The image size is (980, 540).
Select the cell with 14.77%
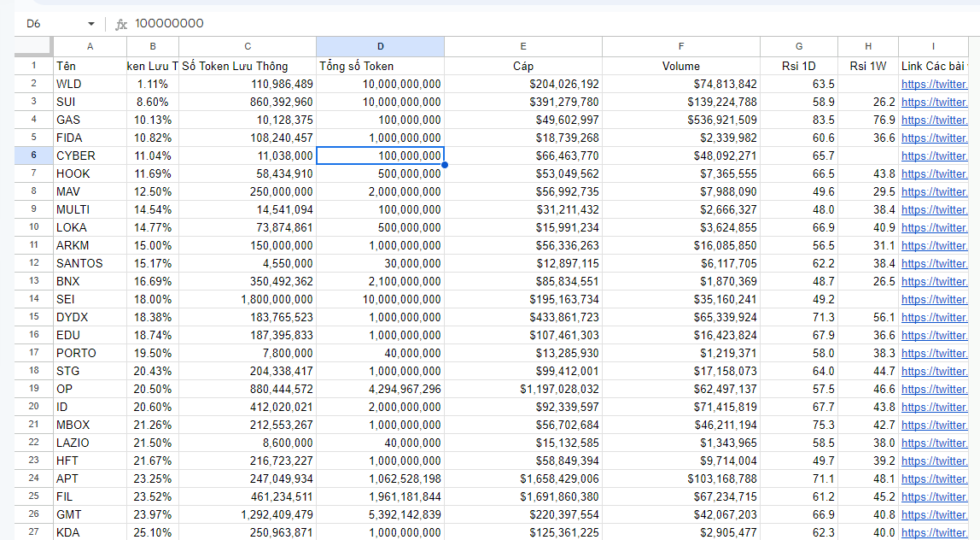click(x=153, y=228)
